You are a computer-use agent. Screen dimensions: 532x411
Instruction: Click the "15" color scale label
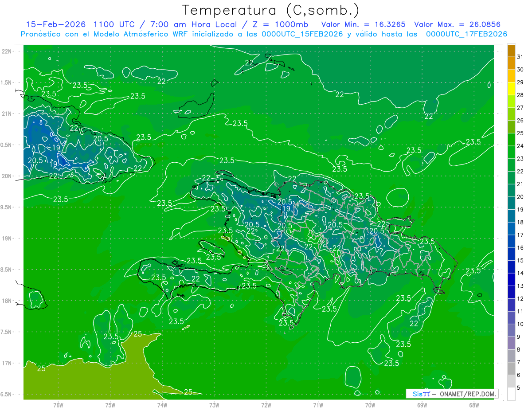click(x=520, y=260)
